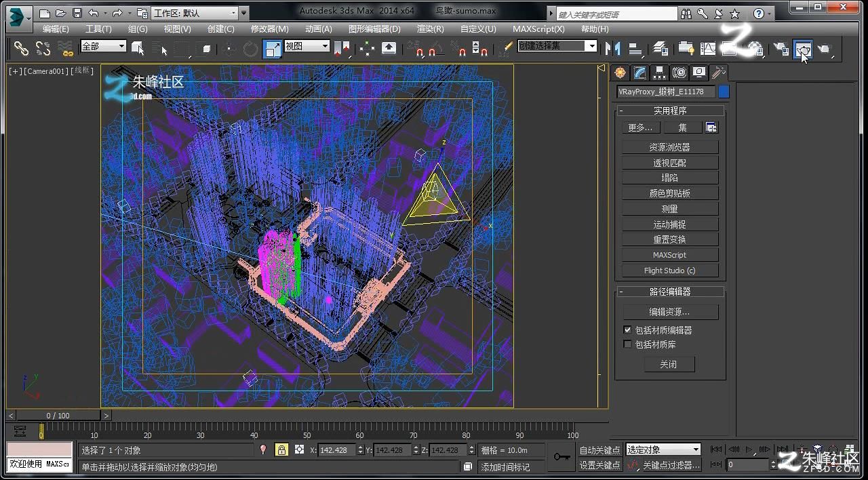
Task: Open a file with the folder icon
Action: click(x=61, y=13)
